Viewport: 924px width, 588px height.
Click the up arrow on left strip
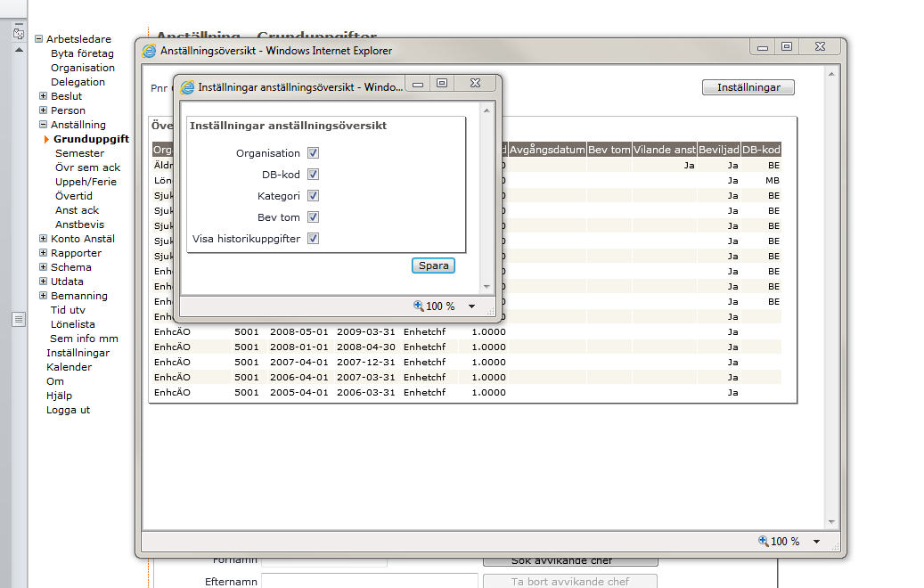point(19,50)
